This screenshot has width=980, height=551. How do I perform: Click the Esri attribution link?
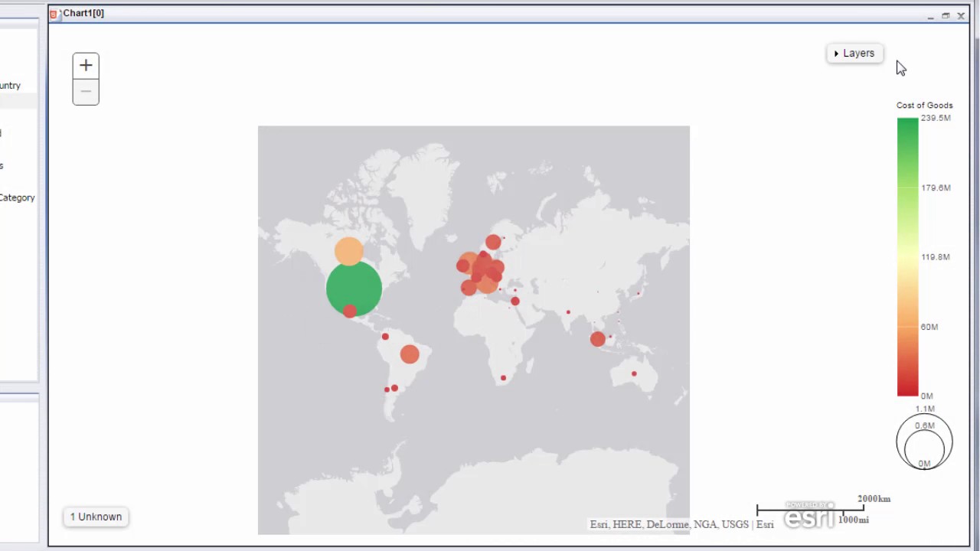tap(765, 524)
